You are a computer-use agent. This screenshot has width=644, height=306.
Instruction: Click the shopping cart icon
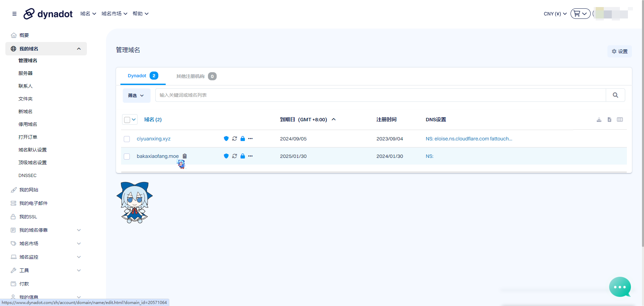tap(577, 14)
